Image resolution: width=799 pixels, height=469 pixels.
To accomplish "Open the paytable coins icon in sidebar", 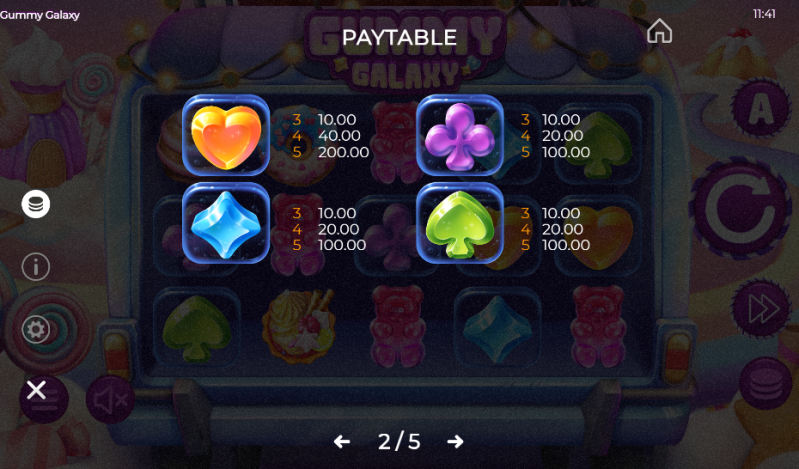I will point(36,204).
